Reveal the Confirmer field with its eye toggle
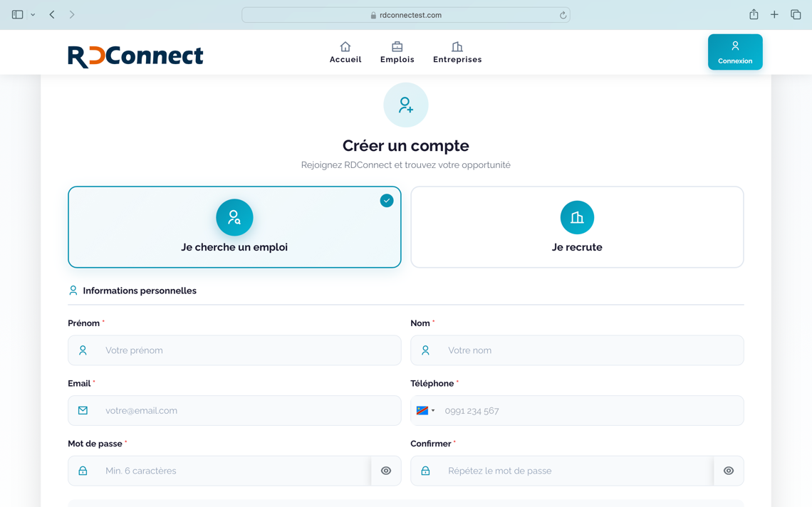This screenshot has height=507, width=812. point(728,471)
